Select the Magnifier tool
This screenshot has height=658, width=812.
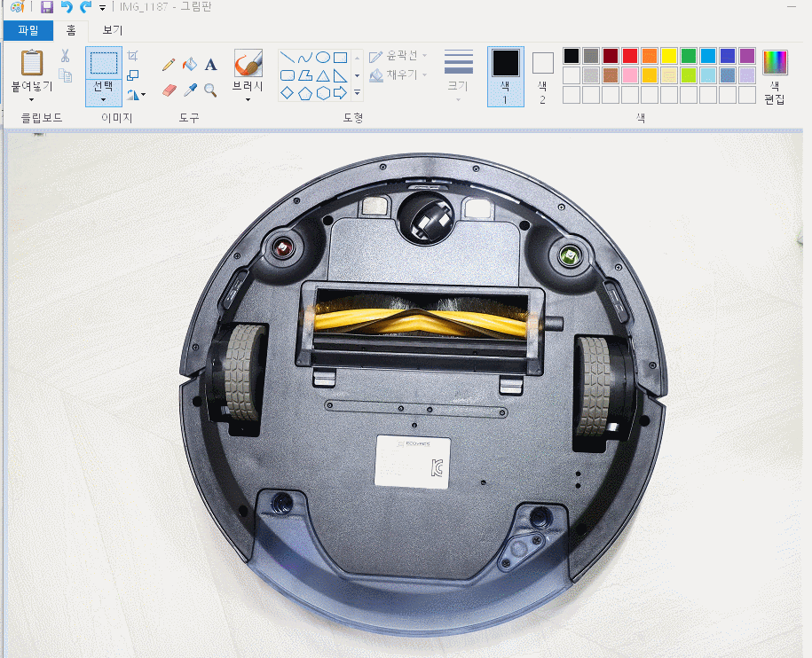point(210,90)
